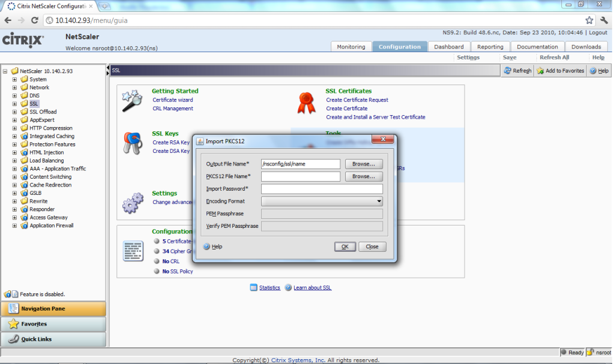This screenshot has height=364, width=614.
Task: Click Close button in Import PKCS12 dialog
Action: coord(372,246)
